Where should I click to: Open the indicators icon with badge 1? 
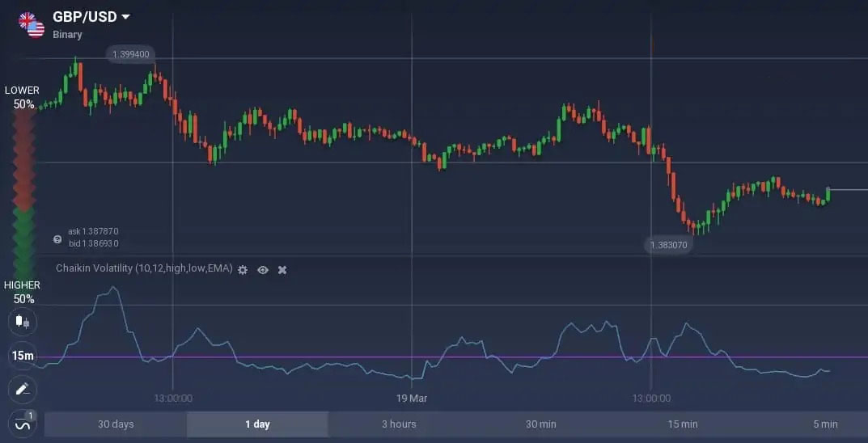[x=23, y=422]
